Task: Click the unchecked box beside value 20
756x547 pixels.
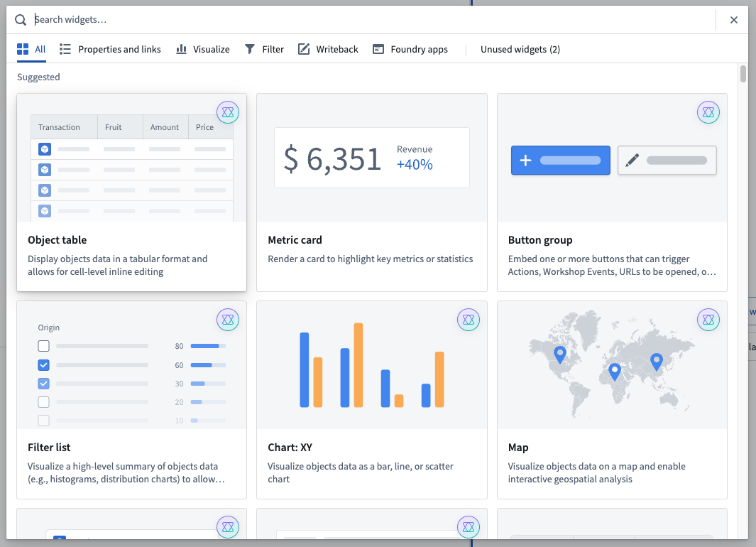Action: 43,402
